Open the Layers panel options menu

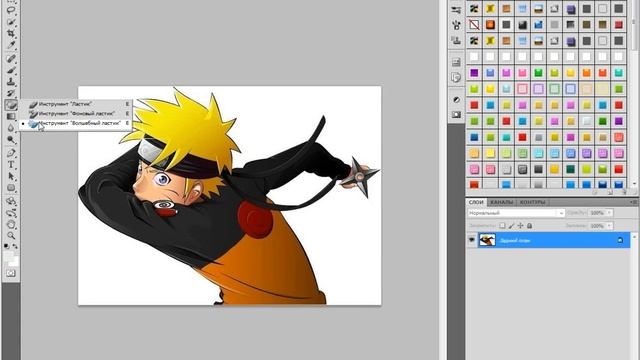633,202
